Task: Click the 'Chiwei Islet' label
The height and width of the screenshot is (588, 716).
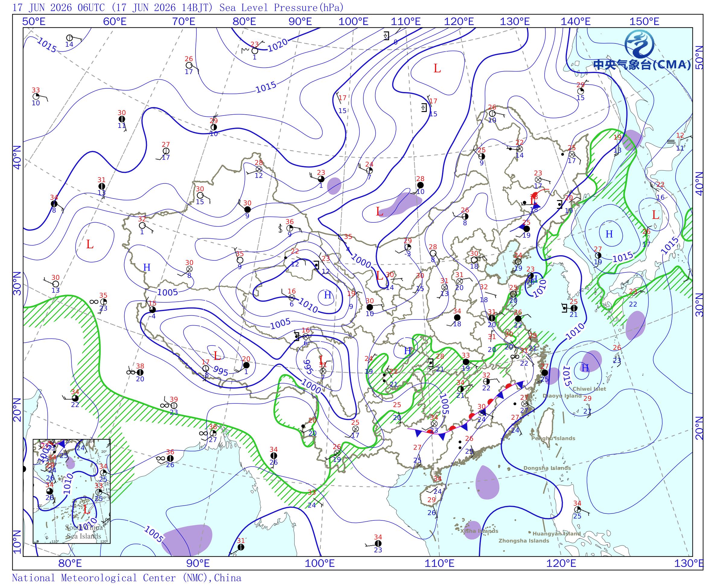Action: click(x=589, y=389)
